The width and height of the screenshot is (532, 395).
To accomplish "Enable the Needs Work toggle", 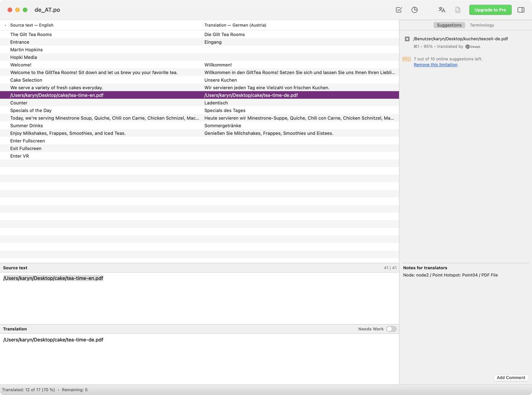I will click(x=390, y=329).
